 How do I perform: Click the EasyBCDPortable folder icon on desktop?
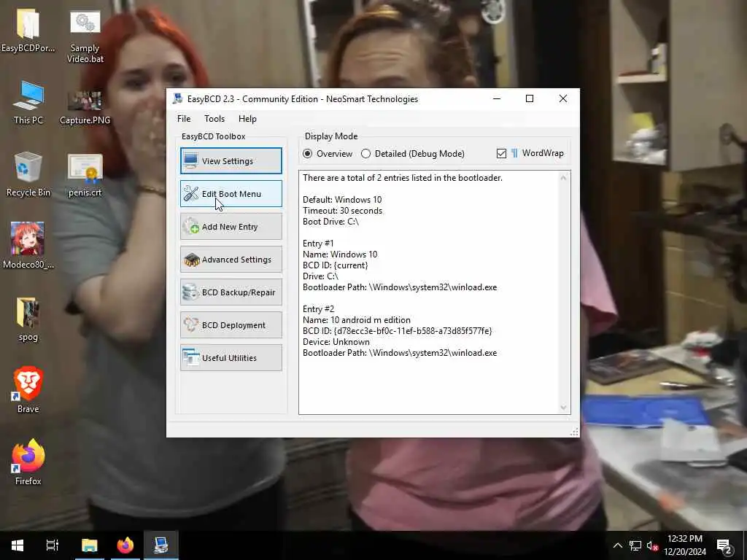(28, 31)
